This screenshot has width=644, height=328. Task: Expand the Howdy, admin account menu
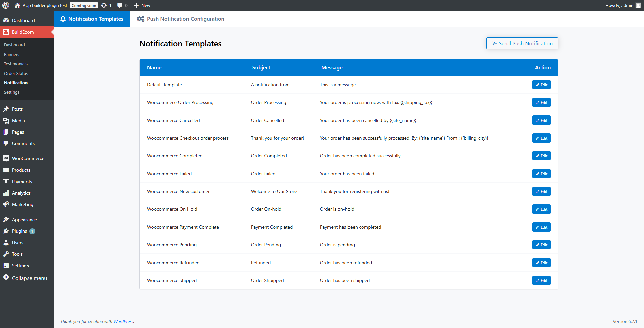(619, 5)
